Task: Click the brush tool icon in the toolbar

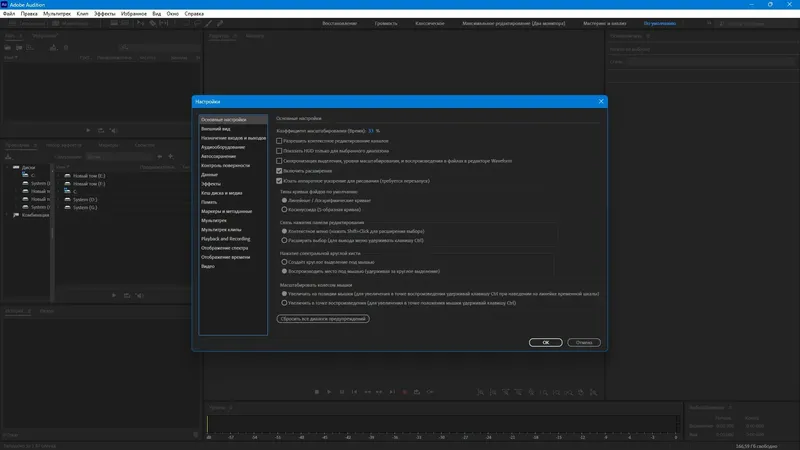Action: pyautogui.click(x=209, y=23)
